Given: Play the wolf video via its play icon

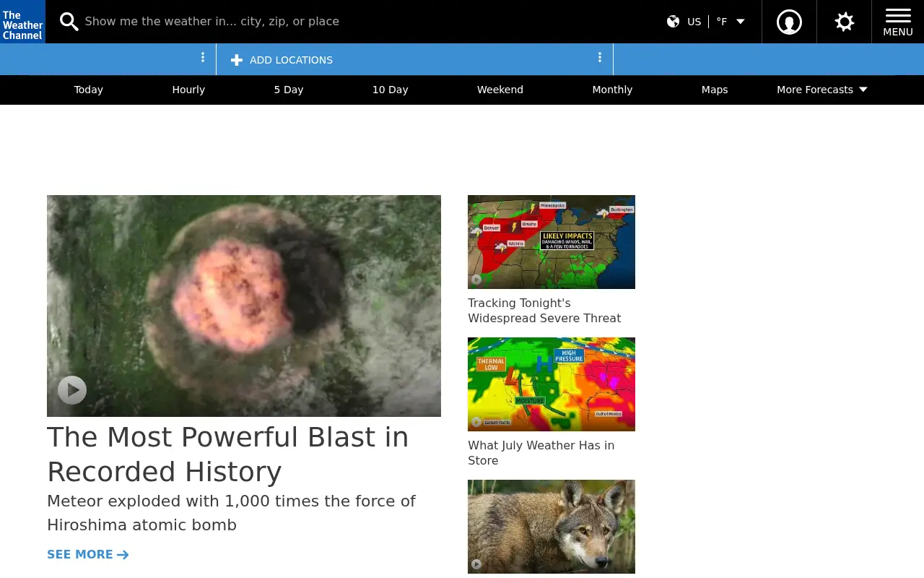Looking at the screenshot, I should (476, 564).
